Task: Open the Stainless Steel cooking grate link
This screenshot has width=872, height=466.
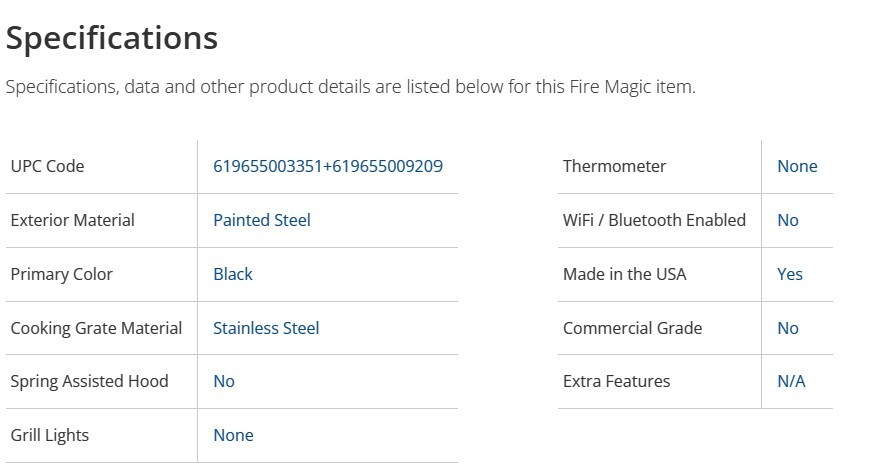Action: point(266,328)
